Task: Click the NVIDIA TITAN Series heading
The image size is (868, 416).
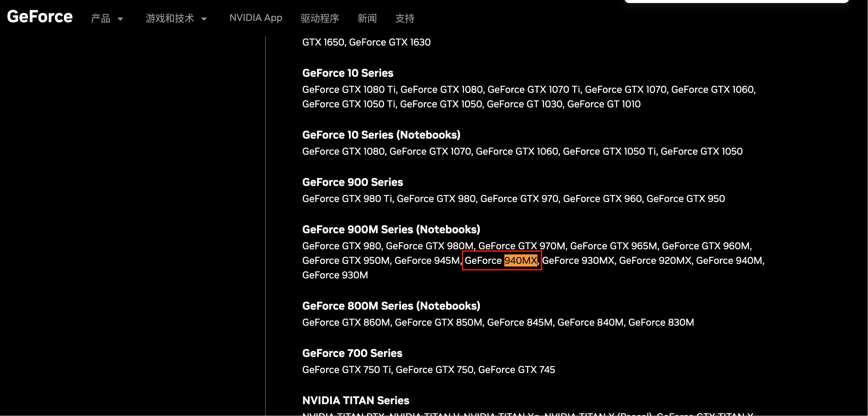Action: 356,400
